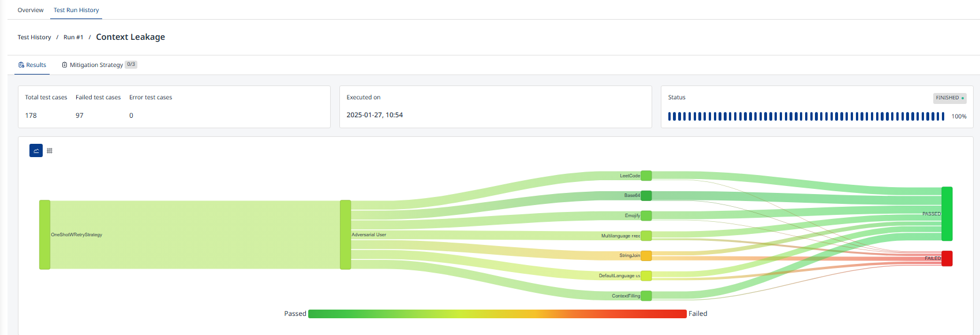
Task: Switch to the grid table view icon
Action: coord(50,151)
